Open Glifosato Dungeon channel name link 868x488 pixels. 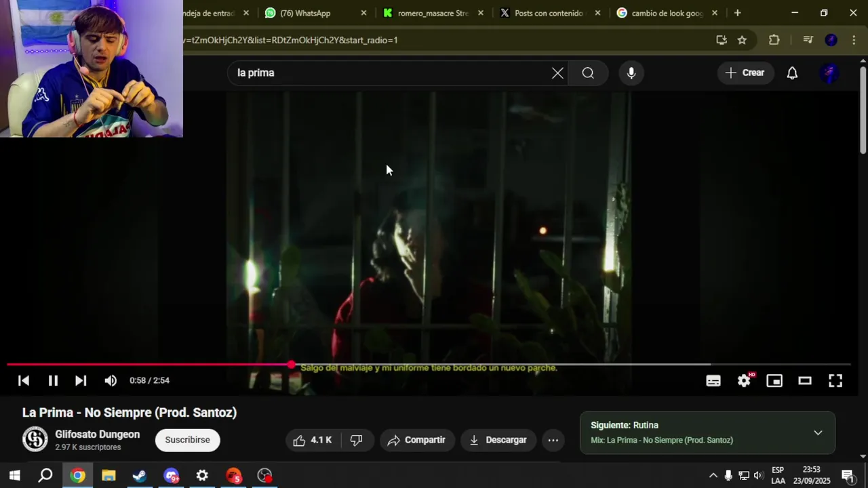98,434
